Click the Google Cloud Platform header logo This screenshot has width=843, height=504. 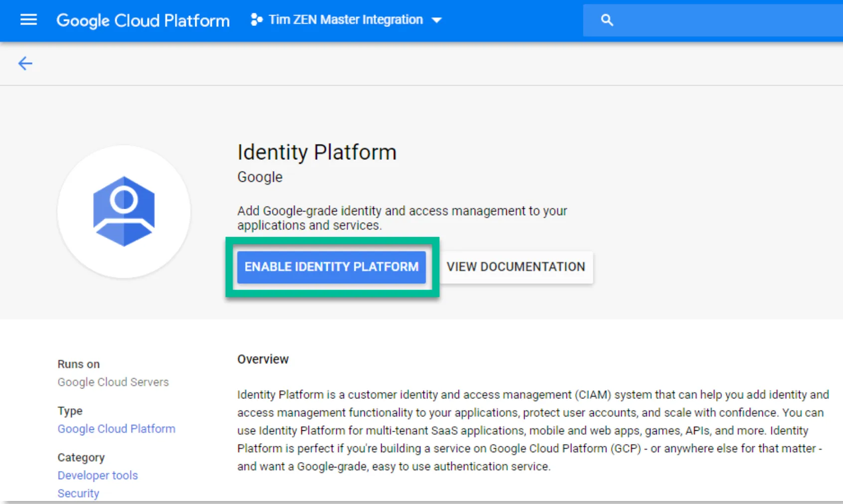pos(143,20)
